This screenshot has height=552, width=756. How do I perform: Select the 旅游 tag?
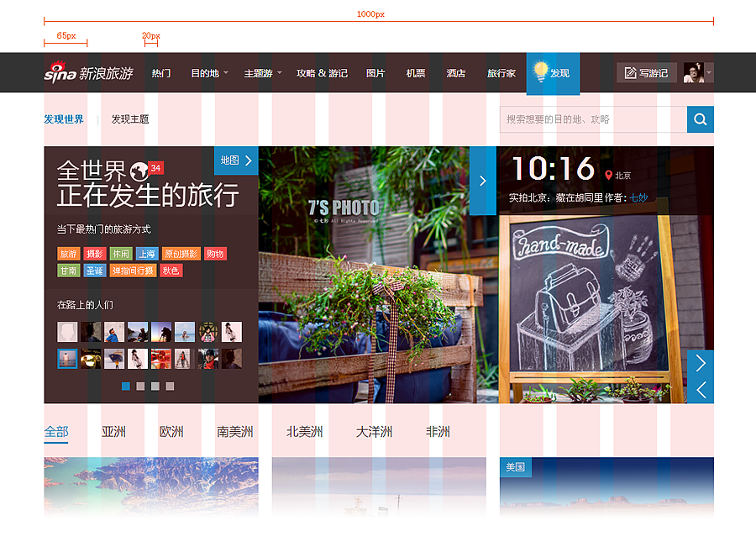[69, 254]
